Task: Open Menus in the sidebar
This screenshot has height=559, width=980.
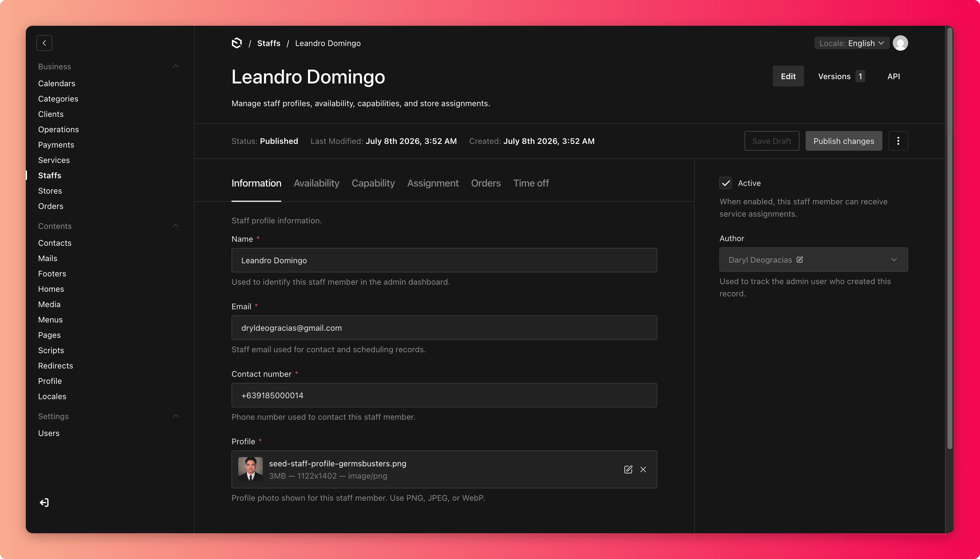Action: [50, 320]
